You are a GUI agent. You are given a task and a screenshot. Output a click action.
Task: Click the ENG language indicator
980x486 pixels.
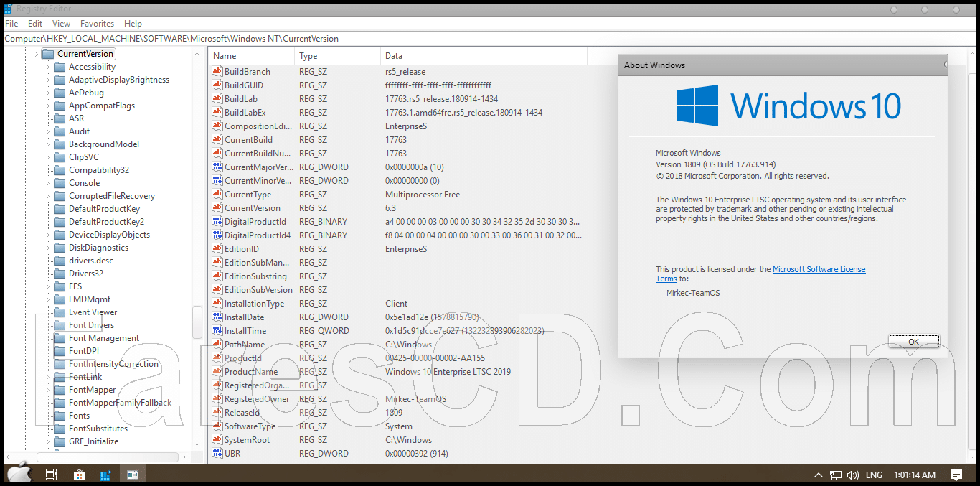[874, 475]
